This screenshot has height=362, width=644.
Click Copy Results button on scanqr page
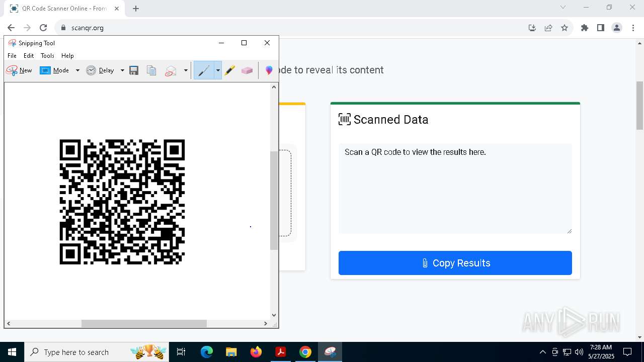pos(455,263)
